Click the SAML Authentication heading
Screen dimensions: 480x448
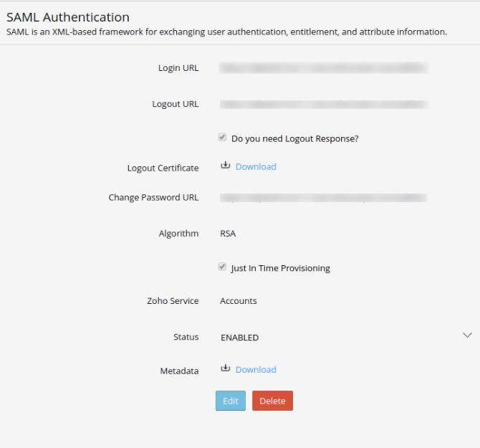[68, 17]
